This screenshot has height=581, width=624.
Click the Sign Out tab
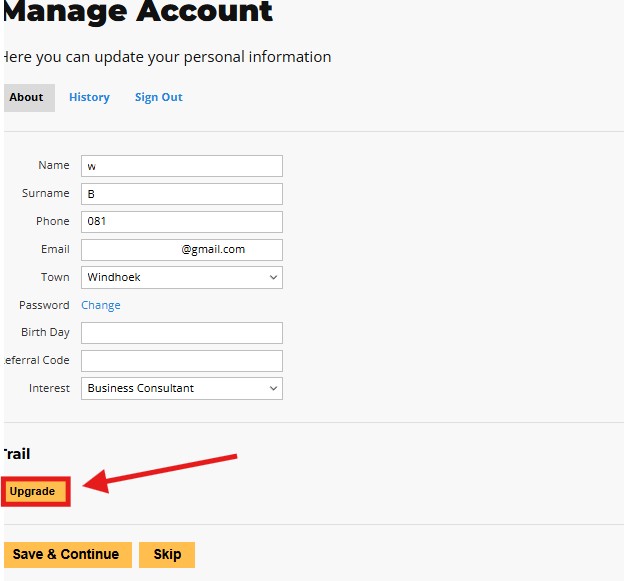(158, 97)
